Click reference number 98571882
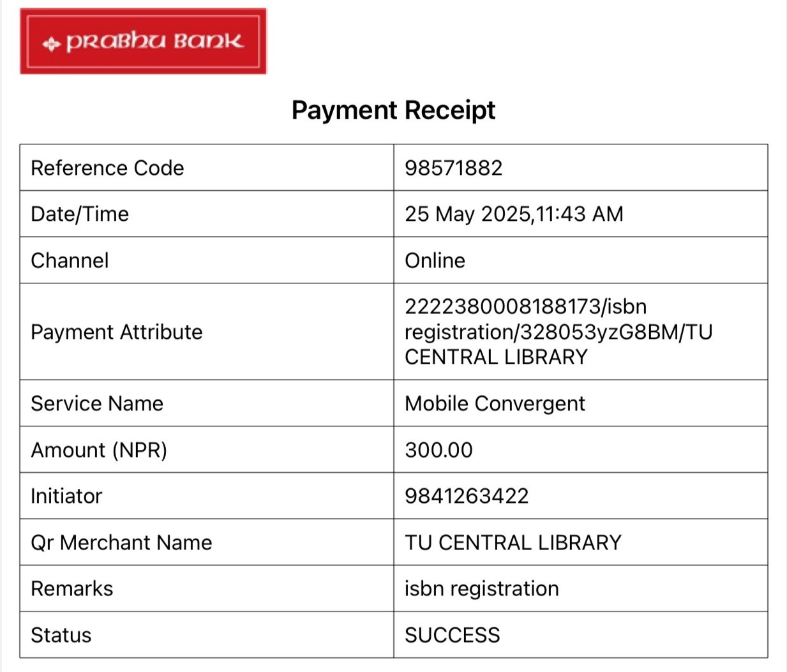Image resolution: width=787 pixels, height=672 pixels. tap(454, 168)
